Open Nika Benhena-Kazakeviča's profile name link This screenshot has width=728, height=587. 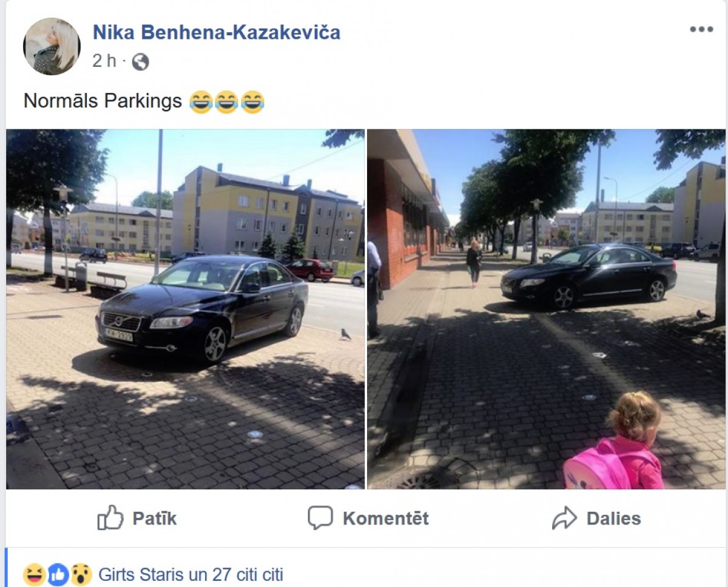click(x=217, y=32)
